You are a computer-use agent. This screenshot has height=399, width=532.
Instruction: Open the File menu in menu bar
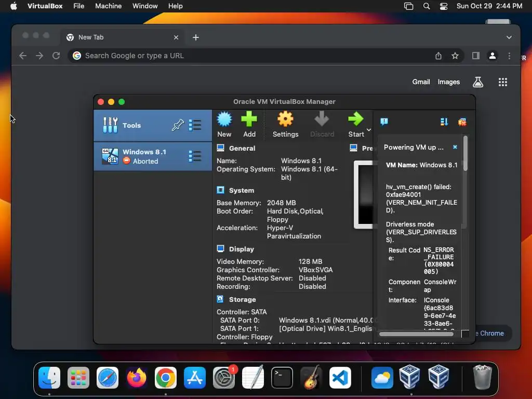click(79, 6)
